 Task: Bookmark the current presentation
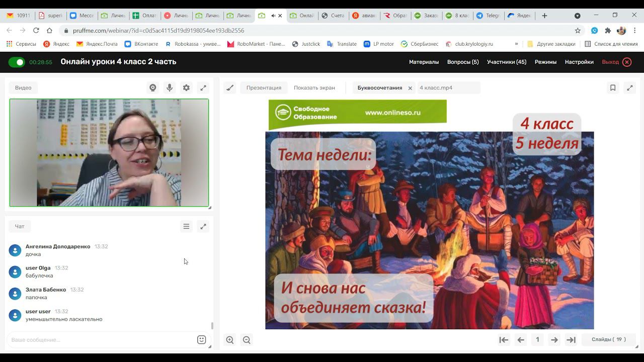613,87
